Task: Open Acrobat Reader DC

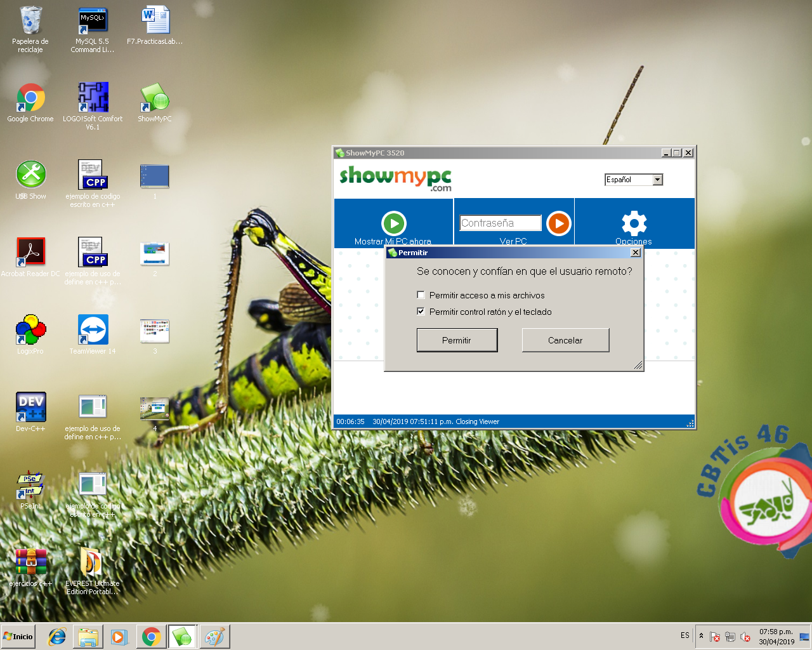Action: tap(30, 252)
